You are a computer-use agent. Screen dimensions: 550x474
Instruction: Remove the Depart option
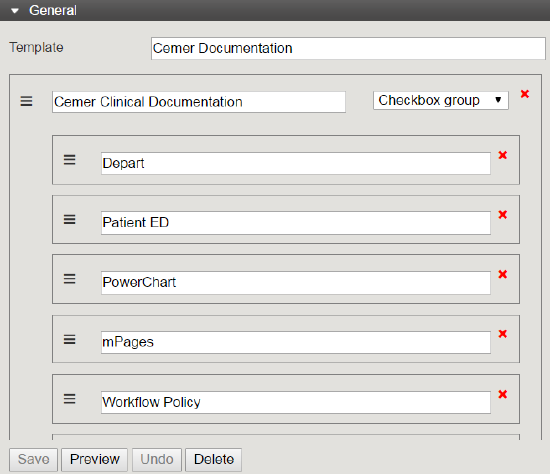pos(503,155)
